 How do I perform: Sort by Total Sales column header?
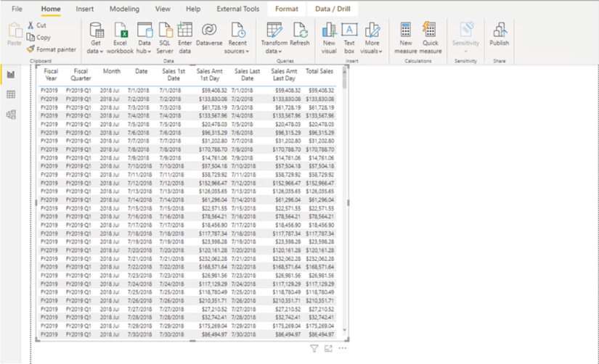pyautogui.click(x=319, y=72)
